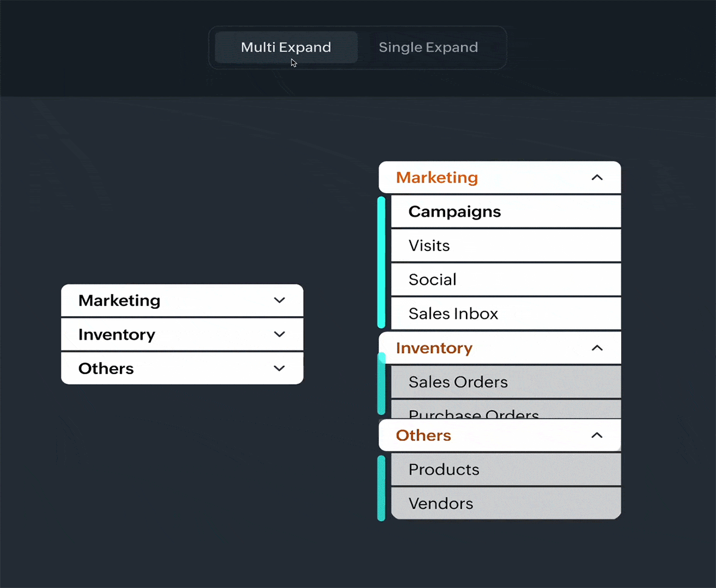
Task: Expand the black Marketing section title
Action: (119, 301)
